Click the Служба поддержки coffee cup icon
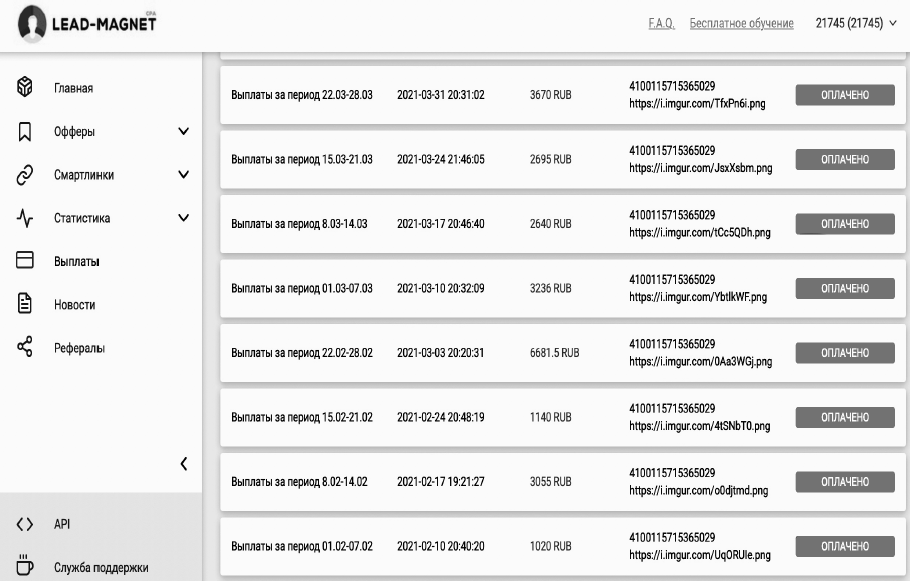This screenshot has height=581, width=910. tap(25, 566)
